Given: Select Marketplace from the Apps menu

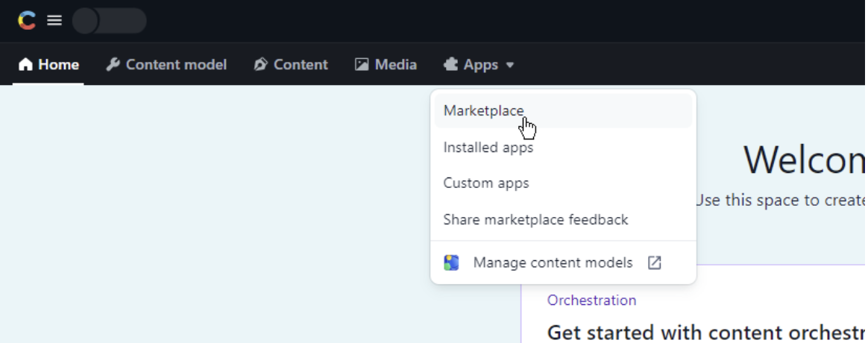Looking at the screenshot, I should pyautogui.click(x=483, y=110).
